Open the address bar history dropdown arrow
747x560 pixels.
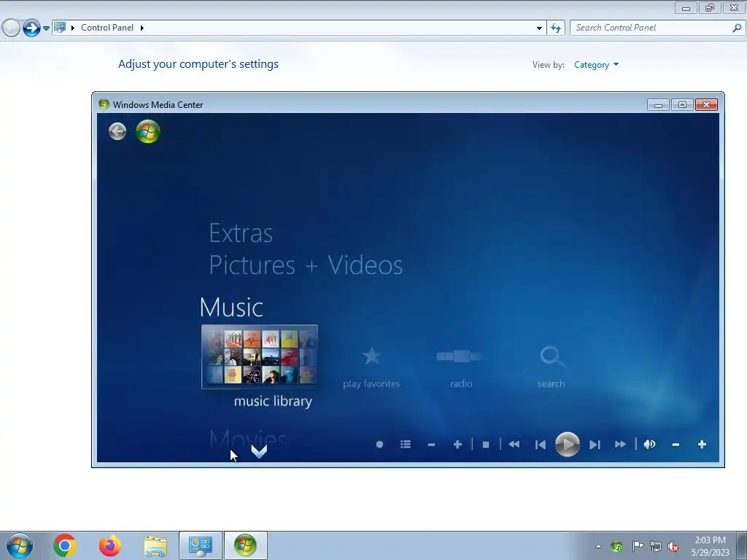539,28
